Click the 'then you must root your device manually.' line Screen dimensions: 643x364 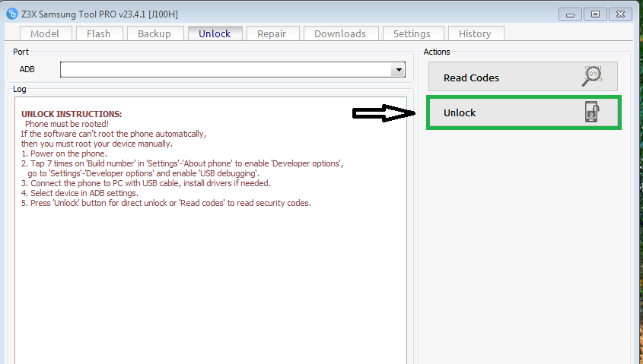click(97, 144)
